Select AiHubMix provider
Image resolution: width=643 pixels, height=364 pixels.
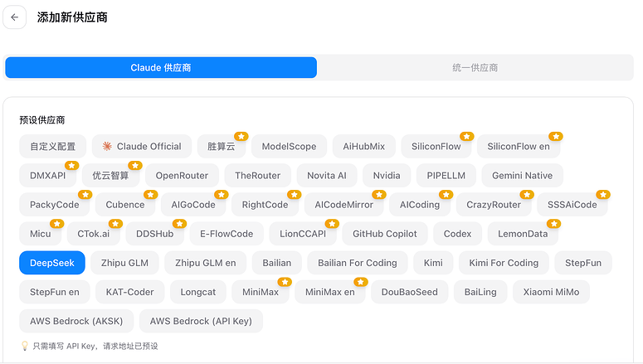364,146
